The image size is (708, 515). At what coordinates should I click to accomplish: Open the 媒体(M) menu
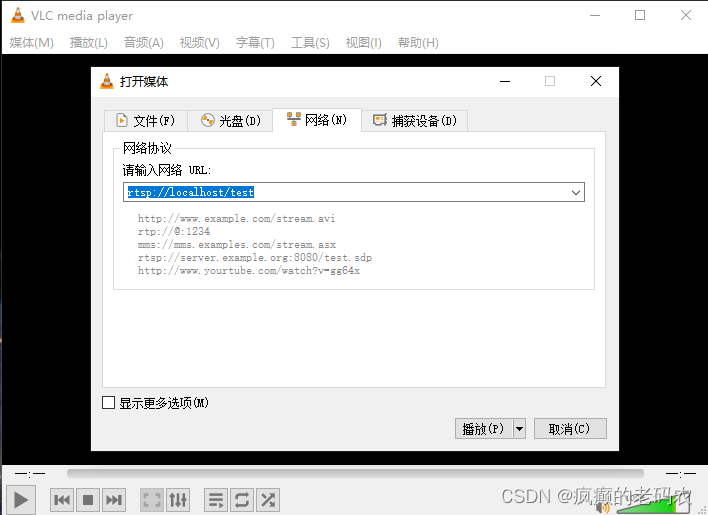[x=32, y=43]
